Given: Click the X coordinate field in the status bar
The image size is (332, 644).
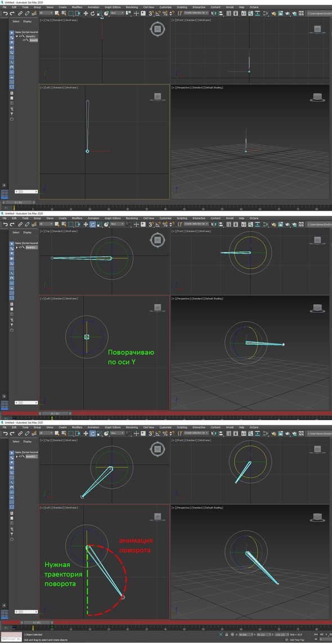Looking at the screenshot, I should (245, 634).
